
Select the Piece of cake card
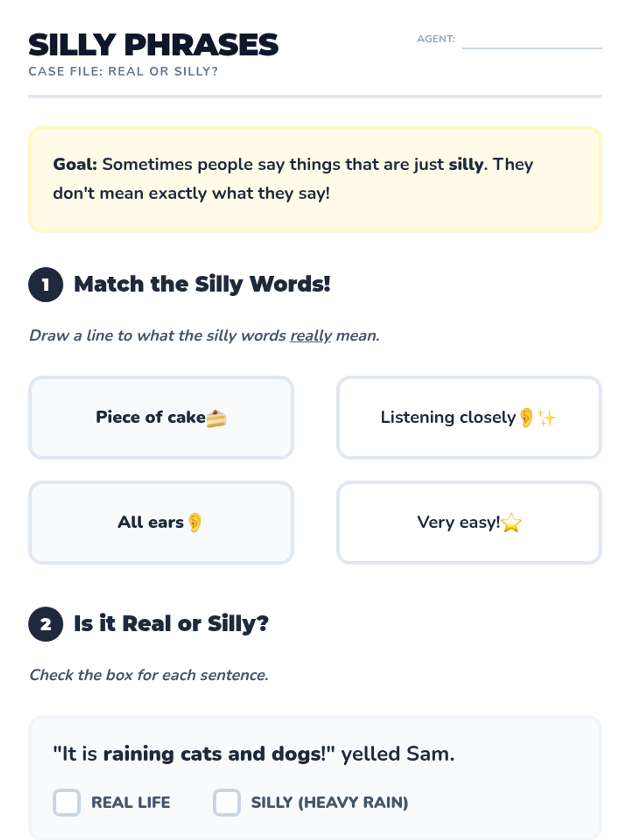(161, 417)
